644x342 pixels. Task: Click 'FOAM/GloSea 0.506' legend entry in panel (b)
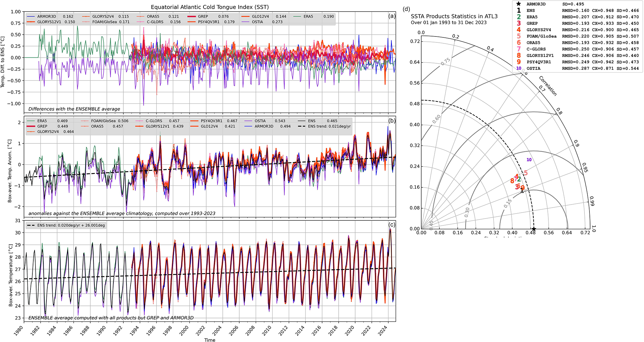[x=105, y=121]
